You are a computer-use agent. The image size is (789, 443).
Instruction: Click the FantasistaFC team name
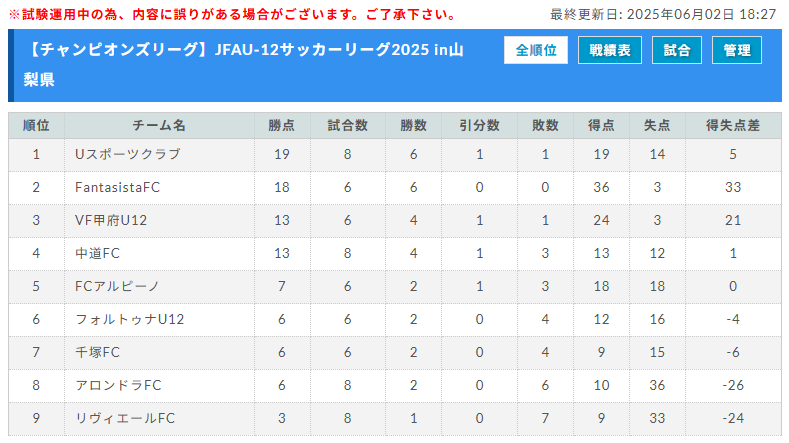(x=117, y=187)
